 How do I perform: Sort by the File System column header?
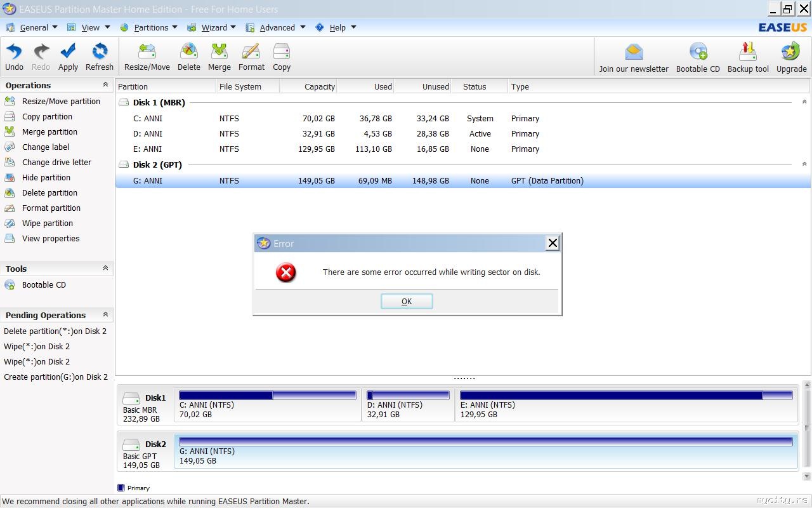point(248,87)
